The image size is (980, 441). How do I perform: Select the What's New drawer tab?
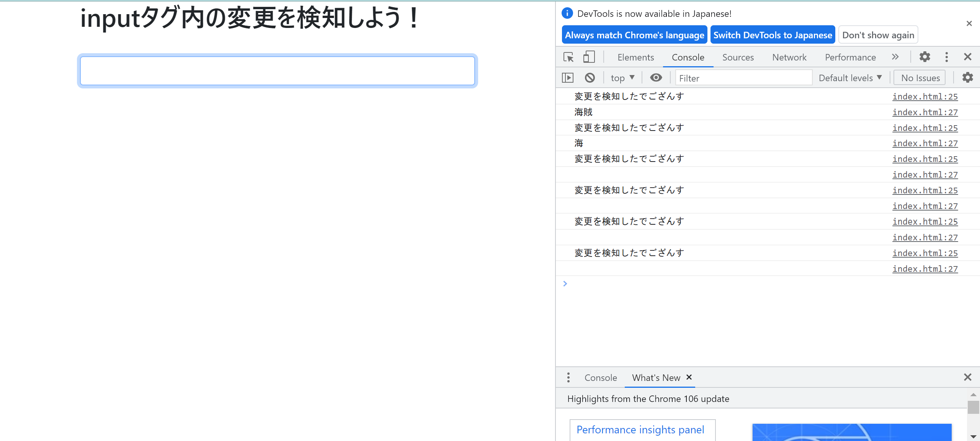coord(656,377)
